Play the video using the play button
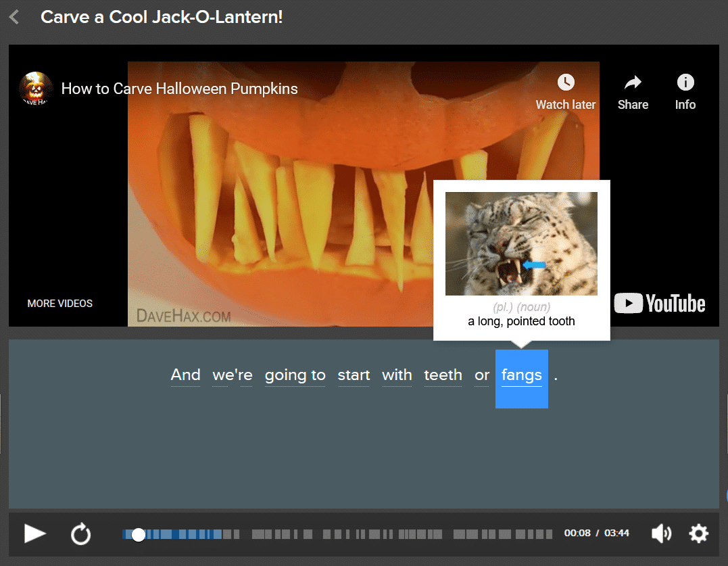The width and height of the screenshot is (728, 566). pyautogui.click(x=34, y=534)
